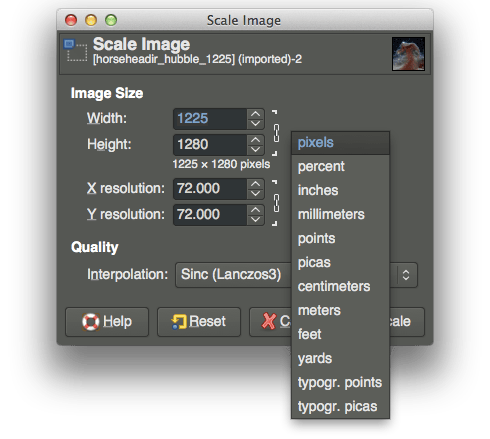Decrease Y resolution using the down arrow
The image size is (490, 439).
click(256, 219)
